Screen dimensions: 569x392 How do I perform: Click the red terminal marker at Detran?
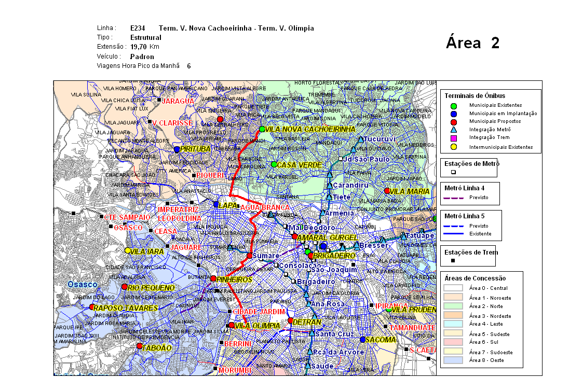[290, 320]
